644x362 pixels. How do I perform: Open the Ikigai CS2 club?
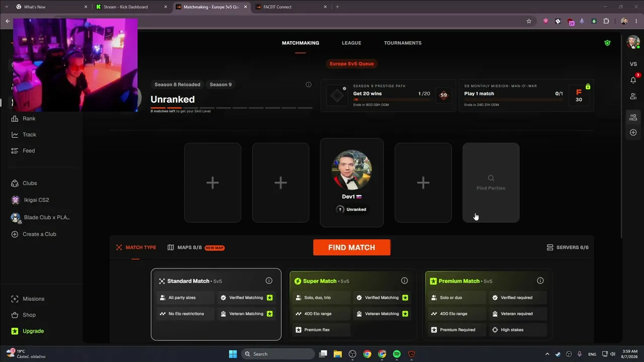click(30, 200)
